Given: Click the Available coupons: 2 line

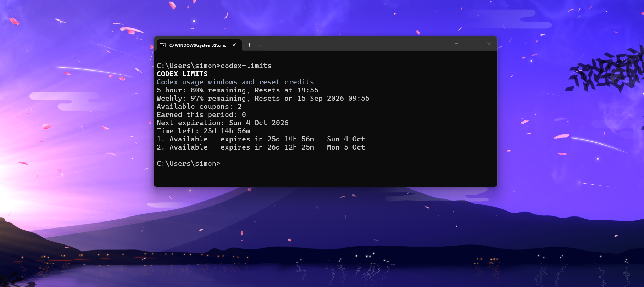Looking at the screenshot, I should pyautogui.click(x=199, y=106).
